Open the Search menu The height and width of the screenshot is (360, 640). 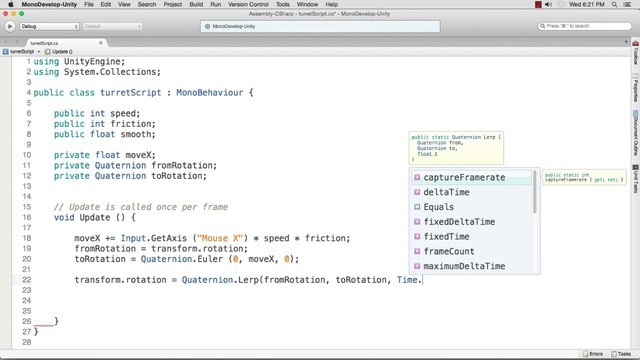[147, 4]
